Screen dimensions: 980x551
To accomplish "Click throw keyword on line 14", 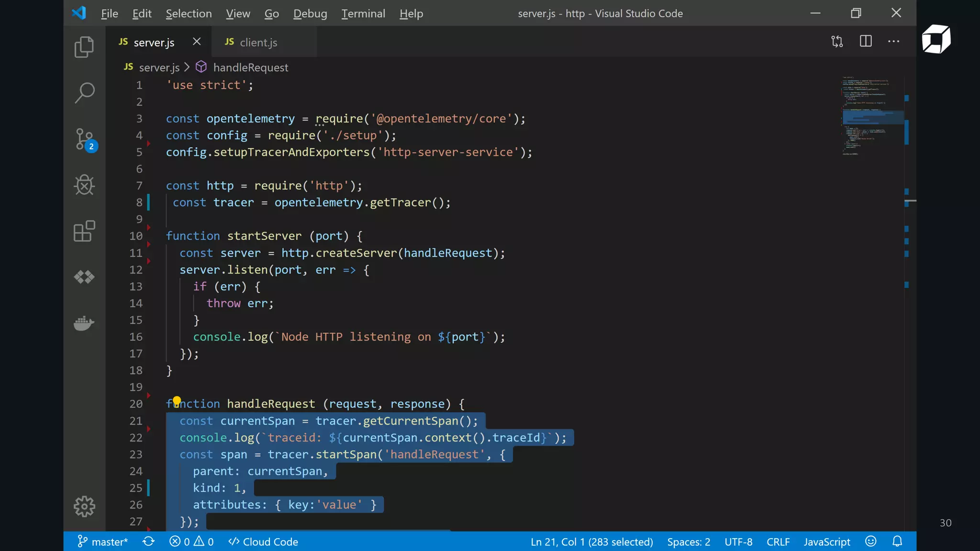I will 223,303.
